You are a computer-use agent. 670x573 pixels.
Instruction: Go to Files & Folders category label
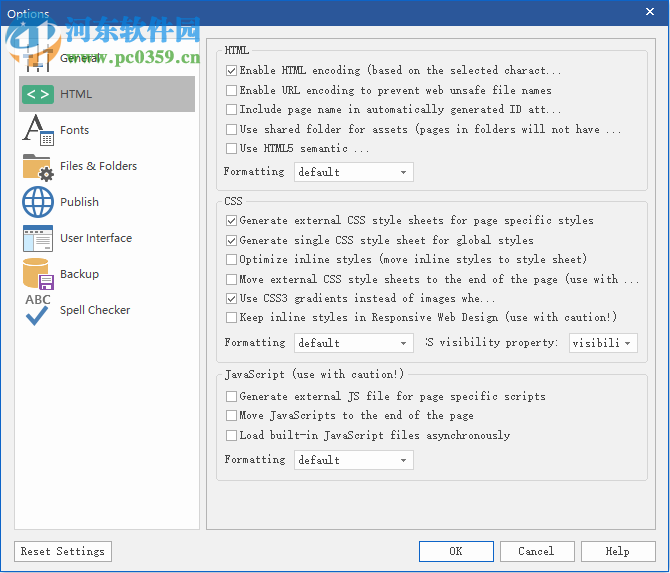click(x=98, y=166)
